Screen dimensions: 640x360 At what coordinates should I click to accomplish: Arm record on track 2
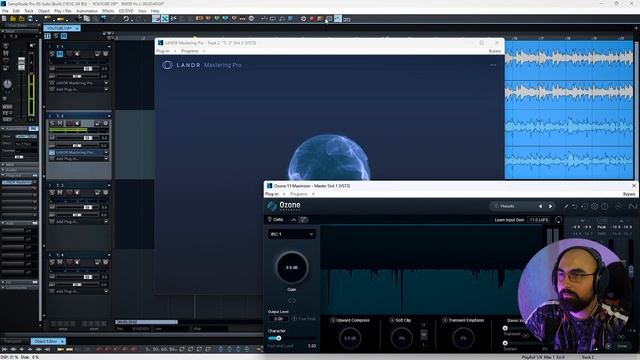(x=69, y=123)
